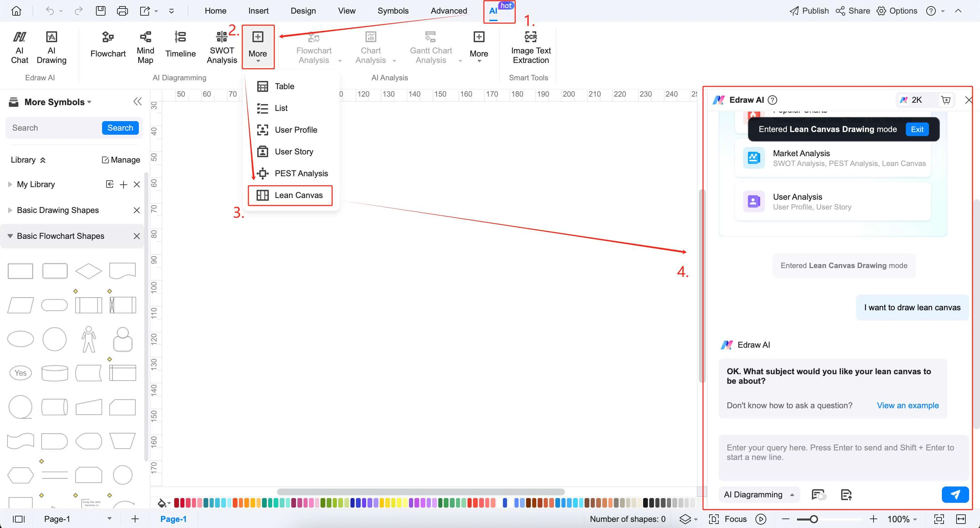Open the zoom 100% dropdown
Viewport: 980px width, 528px height.
tap(902, 519)
